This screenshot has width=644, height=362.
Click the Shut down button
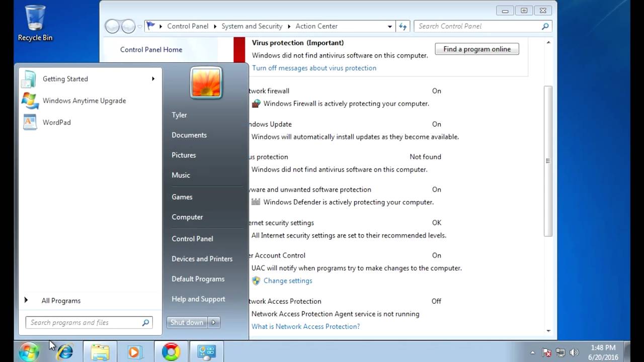(187, 323)
